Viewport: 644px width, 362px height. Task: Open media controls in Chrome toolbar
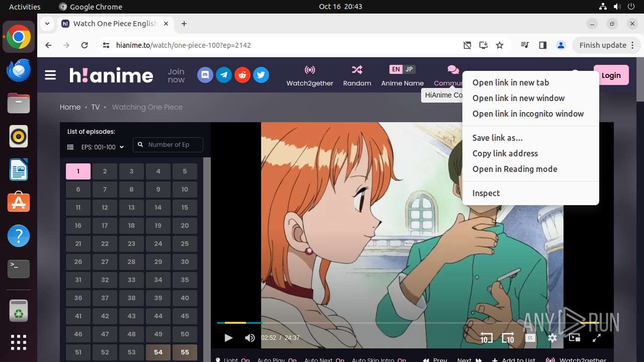click(x=525, y=45)
